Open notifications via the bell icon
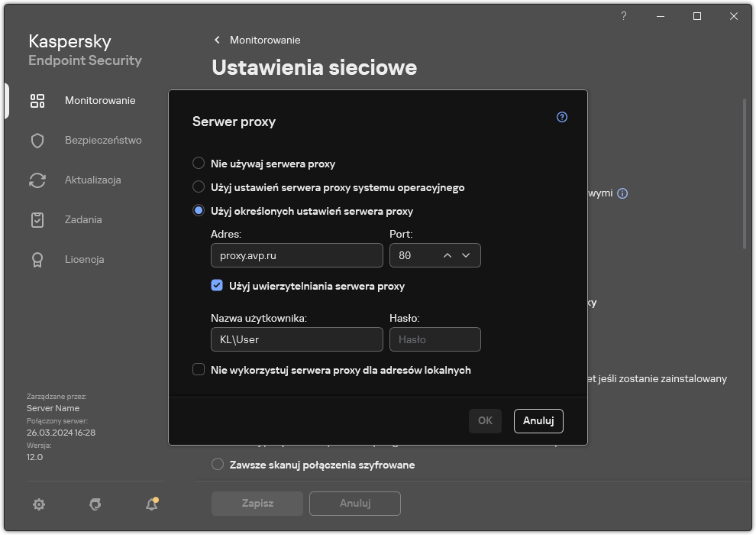This screenshot has height=535, width=756. (x=151, y=504)
